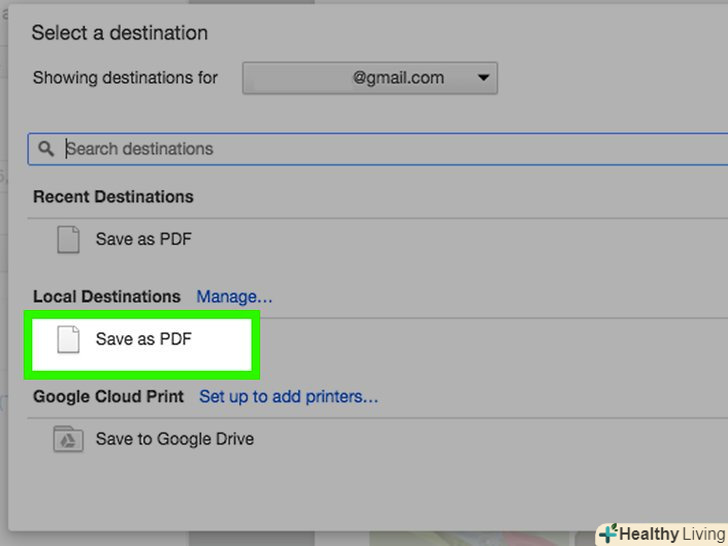Select Save as PDF label under Local Destinations
Viewport: 728px width, 546px height.
tap(143, 340)
